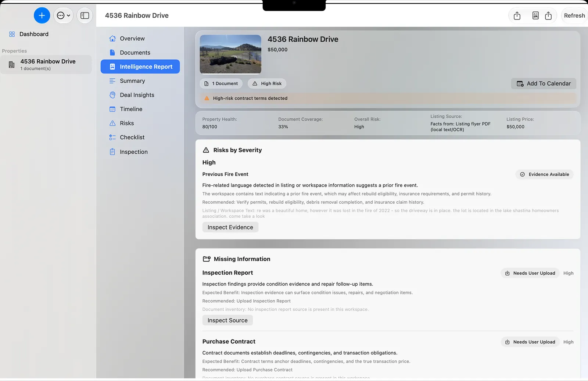This screenshot has width=588, height=381.
Task: Click the first share icon in toolbar
Action: point(517,15)
